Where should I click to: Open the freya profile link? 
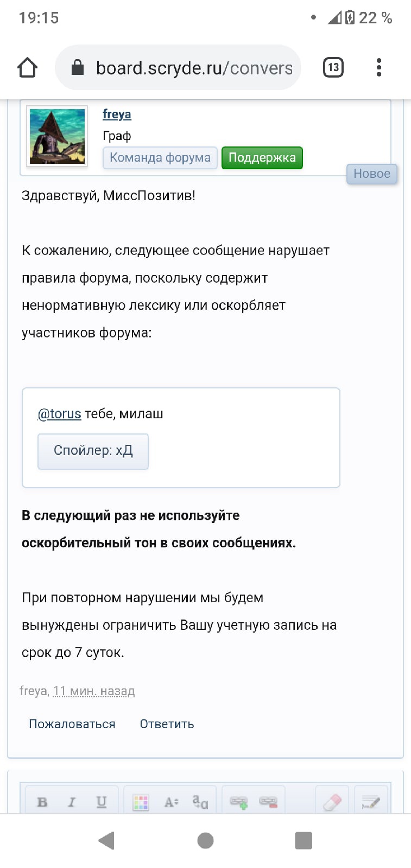[x=117, y=114]
